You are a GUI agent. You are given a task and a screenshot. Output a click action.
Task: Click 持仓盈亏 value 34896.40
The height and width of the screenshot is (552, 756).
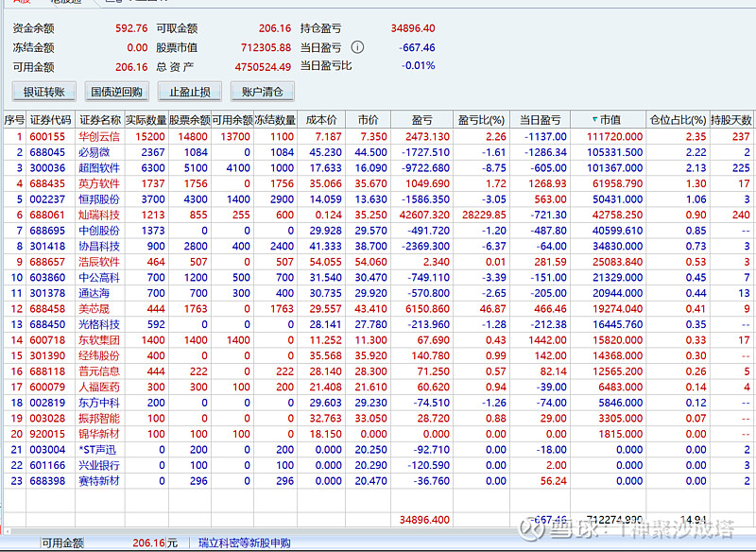pos(413,28)
